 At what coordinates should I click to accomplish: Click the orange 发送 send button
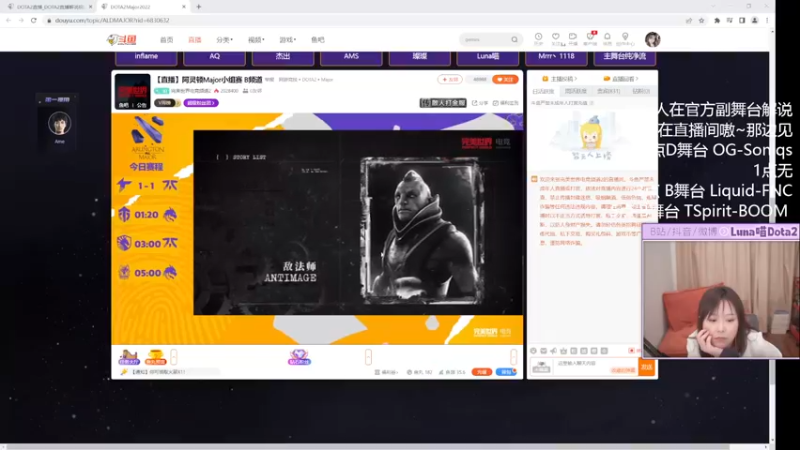[x=646, y=367]
